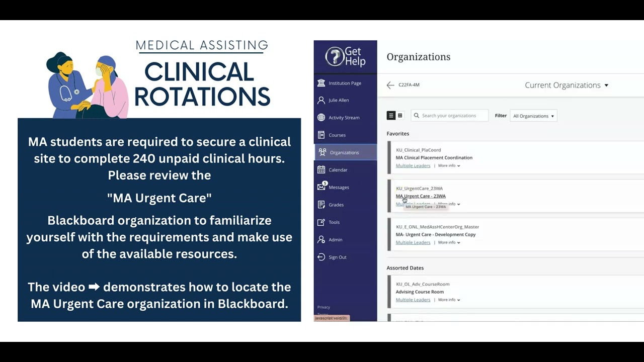Select Institution Page menu item

point(345,83)
